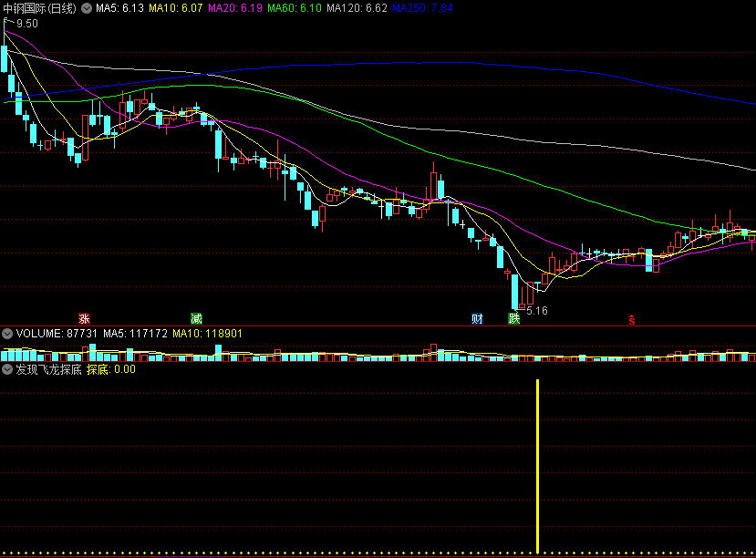Image resolution: width=756 pixels, height=558 pixels.
Task: Click the green 减 event marker
Action: tap(196, 318)
